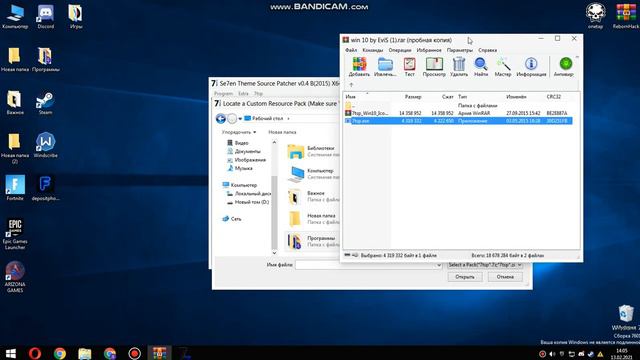Select Сеть in the dialog navigation tree
The height and width of the screenshot is (360, 640).
[232, 219]
